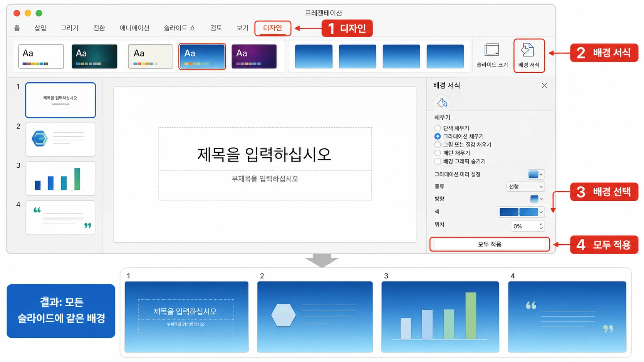Select 그림 또는 질감 채우기 option

(438, 145)
